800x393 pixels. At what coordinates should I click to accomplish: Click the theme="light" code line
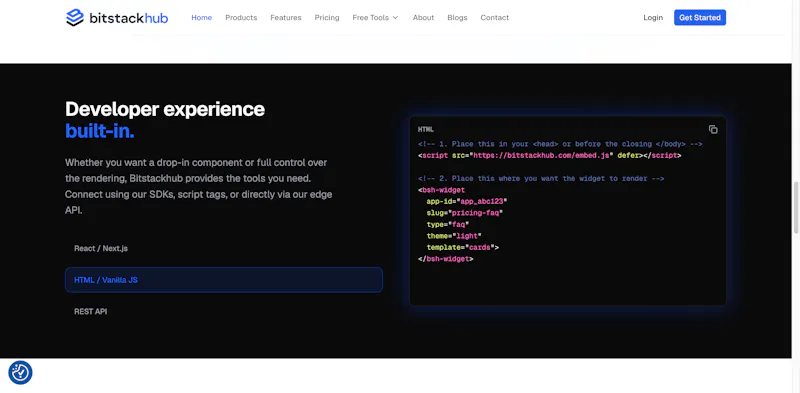pyautogui.click(x=454, y=236)
